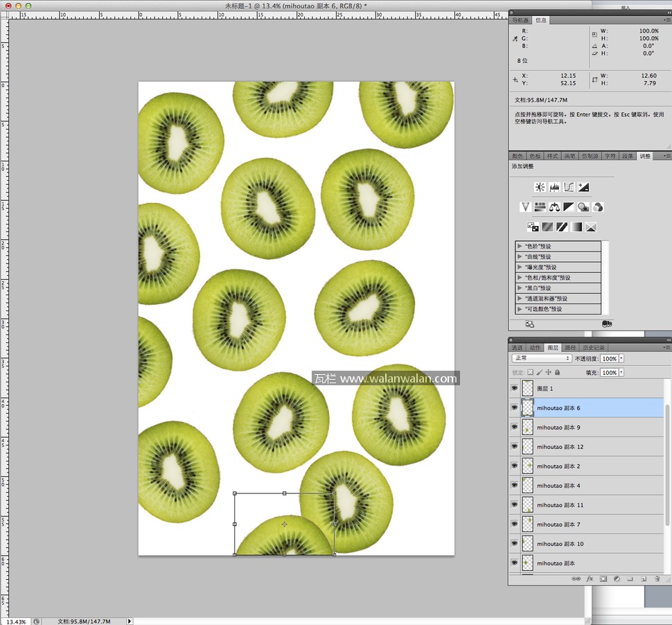This screenshot has width=672, height=625.
Task: Hide the 图层 1 layer
Action: point(514,389)
